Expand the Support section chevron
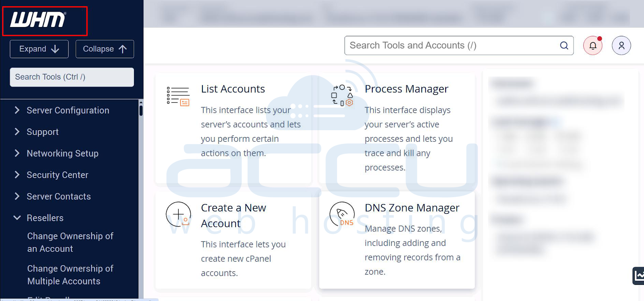This screenshot has width=644, height=301. click(17, 131)
